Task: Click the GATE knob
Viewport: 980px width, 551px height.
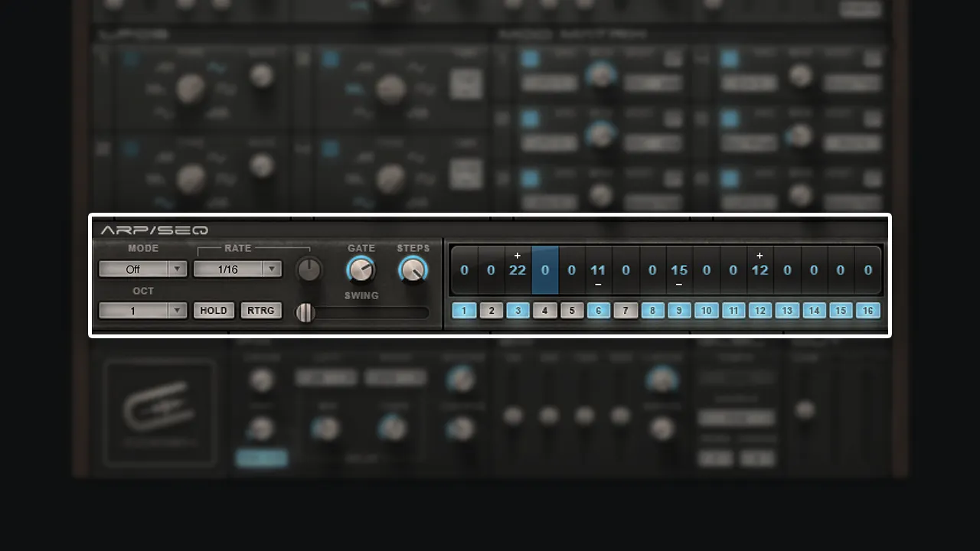Action: click(x=361, y=269)
